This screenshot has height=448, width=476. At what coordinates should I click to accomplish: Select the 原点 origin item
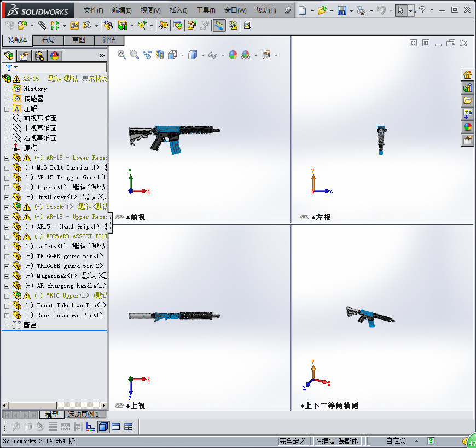coord(30,148)
